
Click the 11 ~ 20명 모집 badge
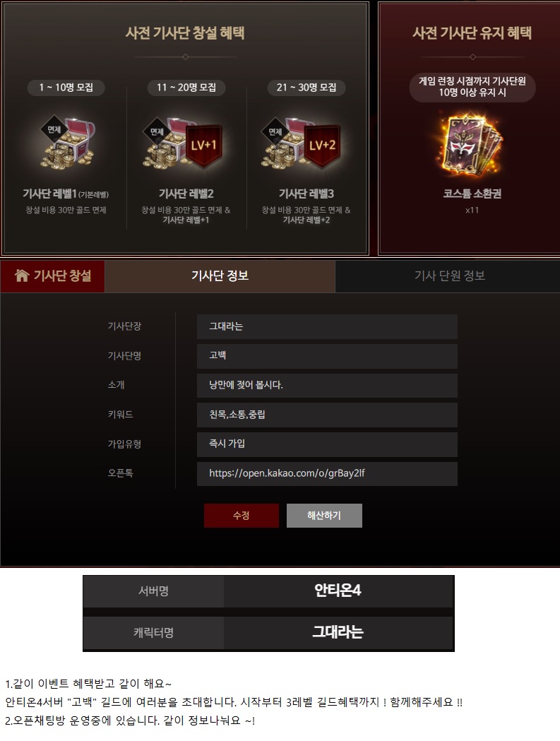186,88
